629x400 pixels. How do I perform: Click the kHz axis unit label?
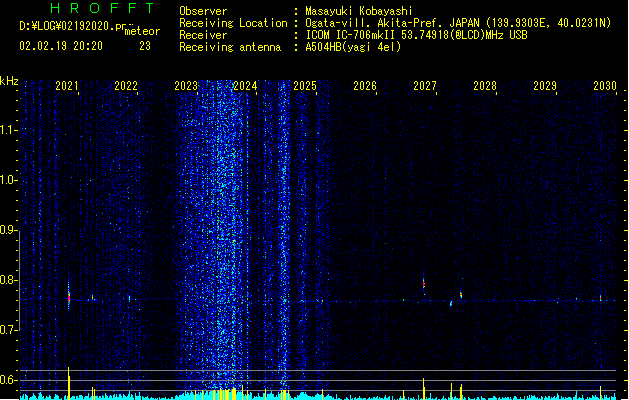(9, 81)
